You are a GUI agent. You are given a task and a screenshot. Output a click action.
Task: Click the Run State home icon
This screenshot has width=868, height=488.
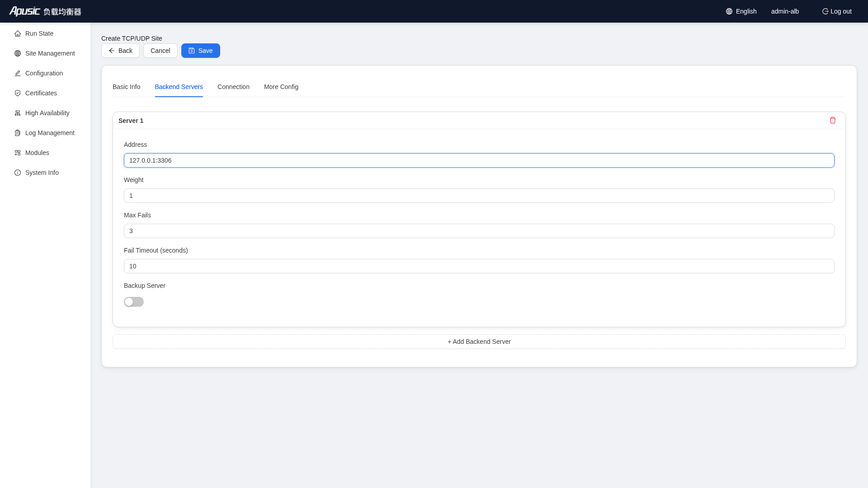point(18,33)
